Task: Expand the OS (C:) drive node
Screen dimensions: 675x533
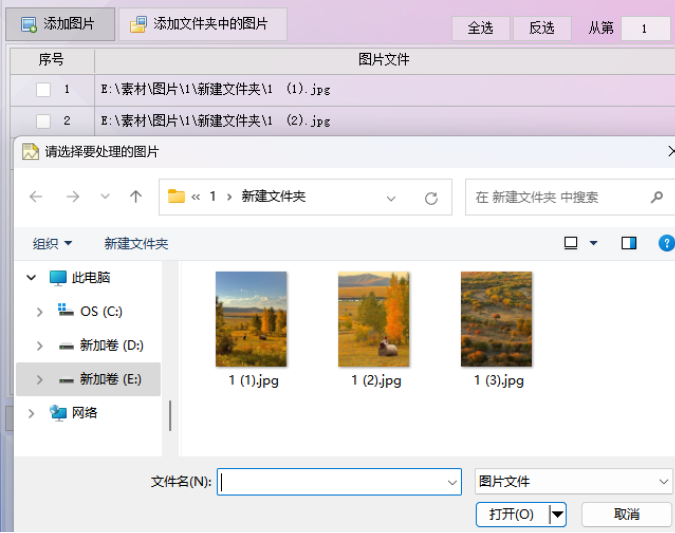Action: tap(40, 312)
